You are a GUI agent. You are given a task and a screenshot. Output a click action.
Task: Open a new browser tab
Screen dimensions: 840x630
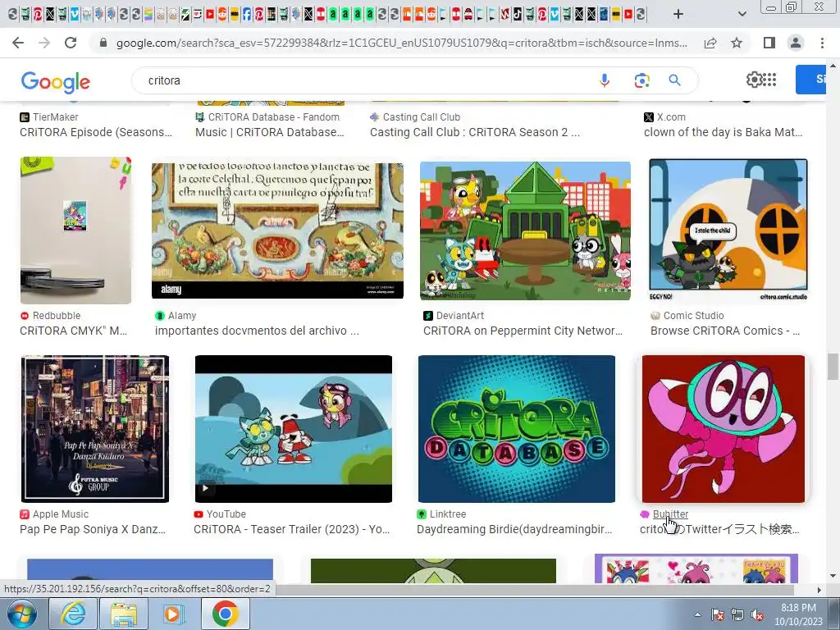pos(678,14)
